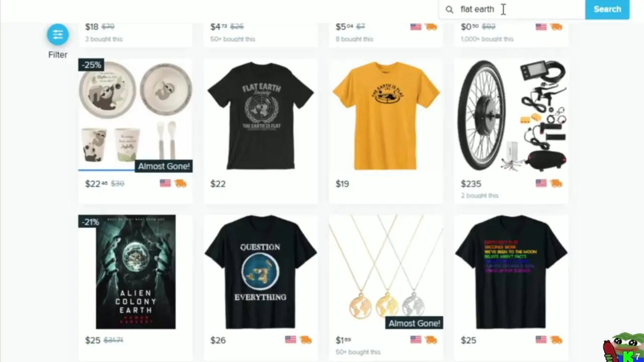This screenshot has width=644, height=362.
Task: Open the electric bike wheel kit listing
Action: (x=511, y=116)
